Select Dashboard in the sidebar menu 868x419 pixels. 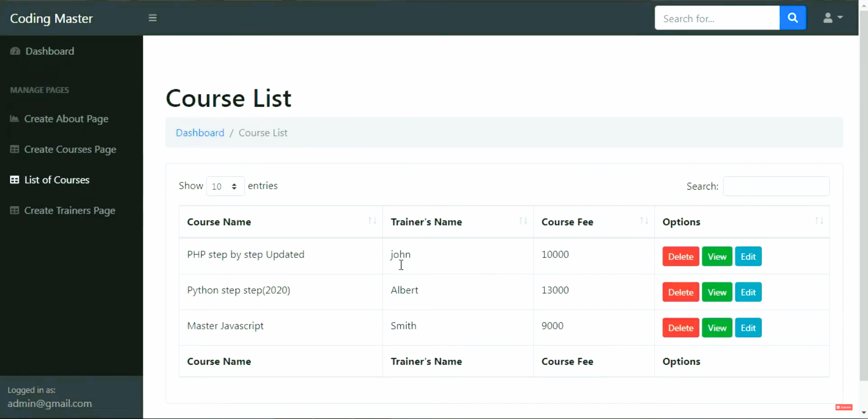click(x=50, y=51)
